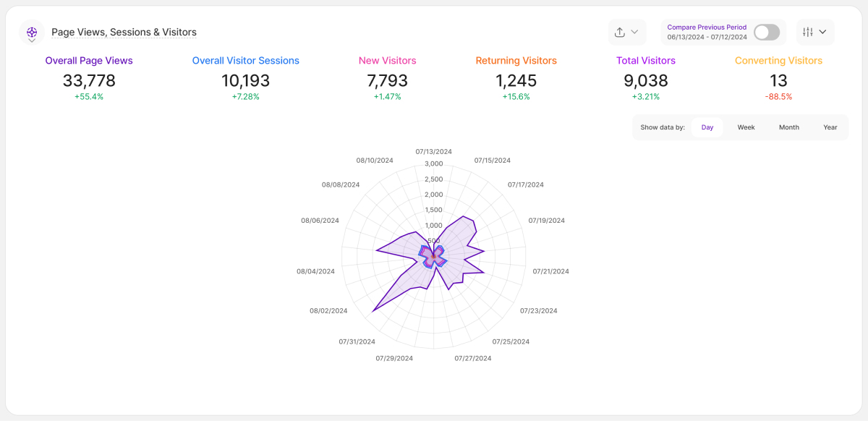Show data by Day
Image resolution: width=868 pixels, height=421 pixels.
coord(707,127)
